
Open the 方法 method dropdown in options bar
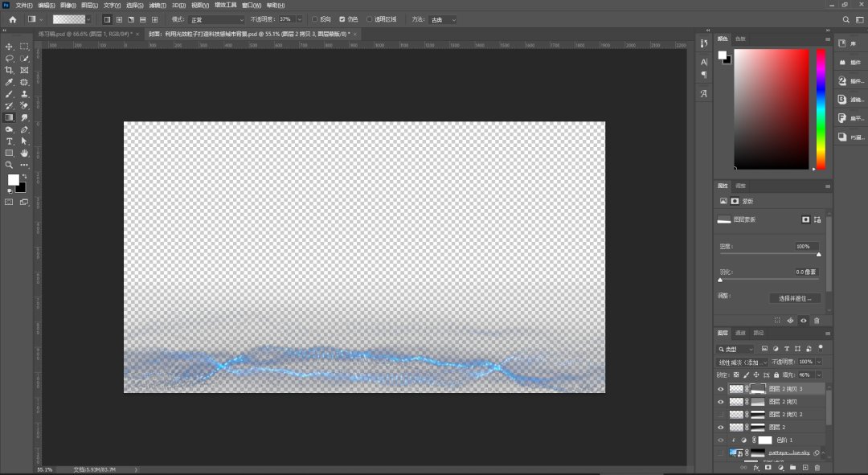point(442,19)
